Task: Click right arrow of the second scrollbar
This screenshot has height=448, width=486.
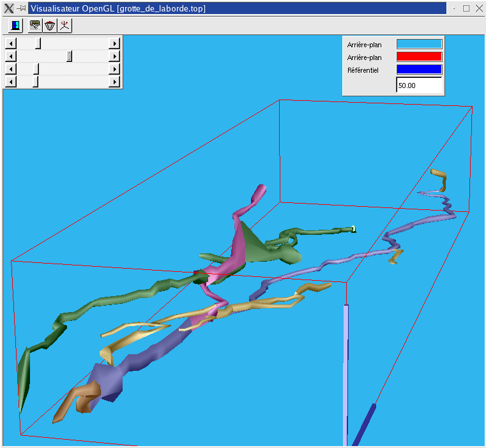Action: 114,56
